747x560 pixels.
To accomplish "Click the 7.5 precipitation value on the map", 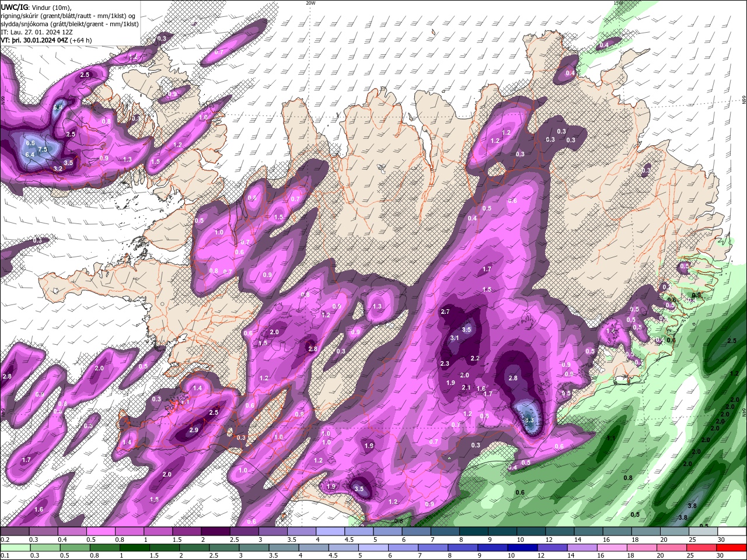I will 43,149.
